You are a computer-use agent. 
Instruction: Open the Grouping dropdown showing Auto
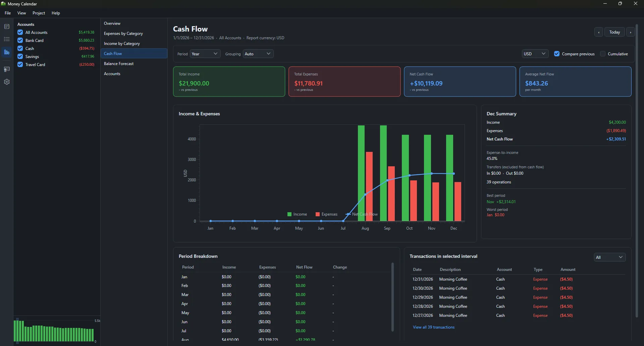[x=258, y=54]
